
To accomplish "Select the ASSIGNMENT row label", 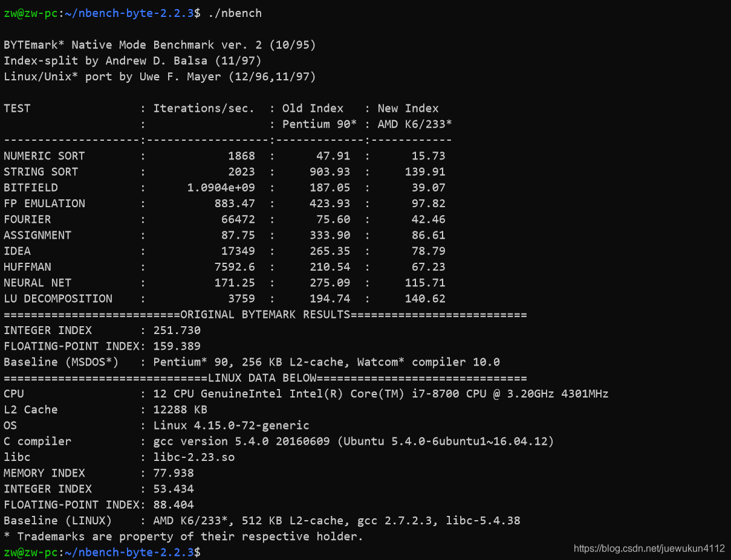I will click(37, 235).
